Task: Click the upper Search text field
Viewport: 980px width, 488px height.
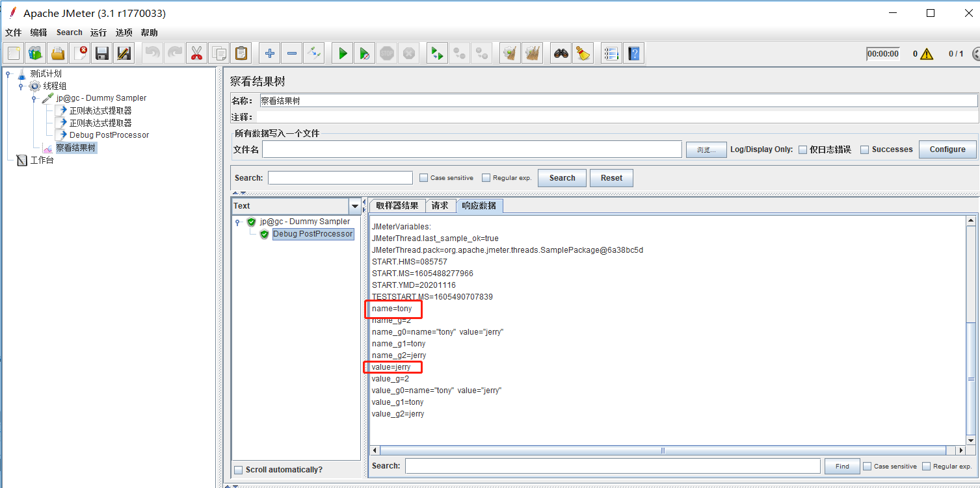Action: click(340, 178)
